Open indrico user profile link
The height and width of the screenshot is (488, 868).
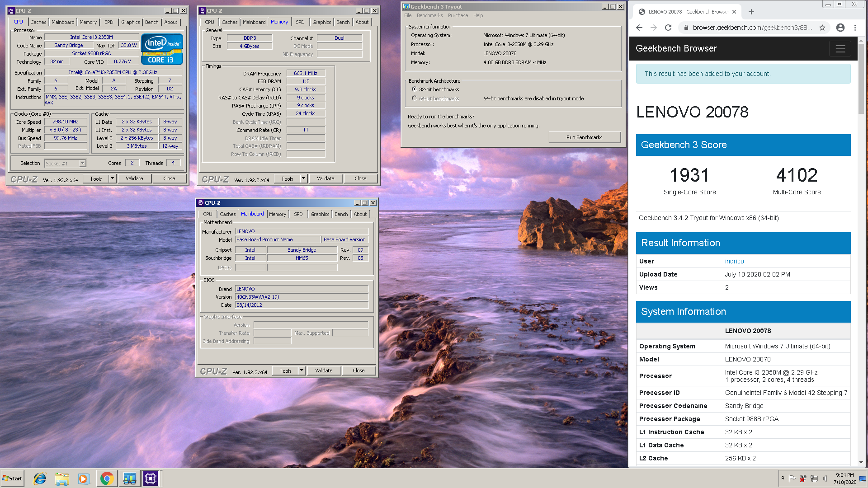pyautogui.click(x=734, y=261)
